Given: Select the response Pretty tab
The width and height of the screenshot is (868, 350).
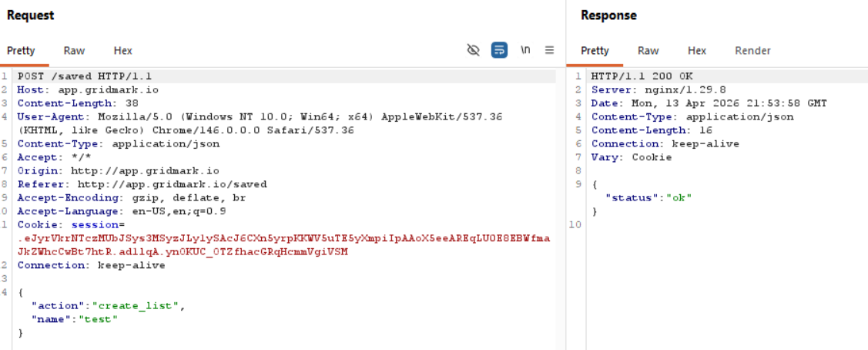Looking at the screenshot, I should [595, 51].
